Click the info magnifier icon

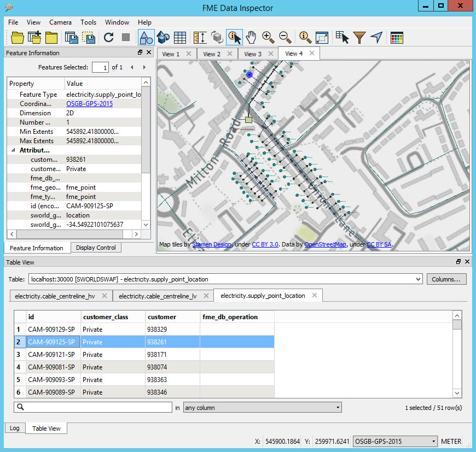(305, 38)
